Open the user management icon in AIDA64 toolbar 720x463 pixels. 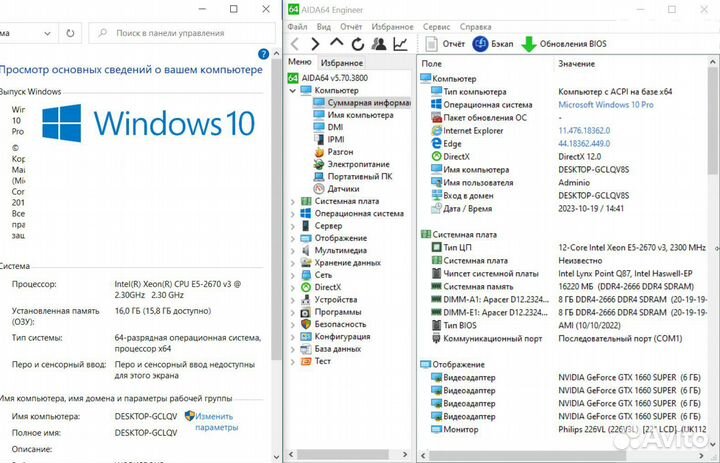(x=379, y=44)
